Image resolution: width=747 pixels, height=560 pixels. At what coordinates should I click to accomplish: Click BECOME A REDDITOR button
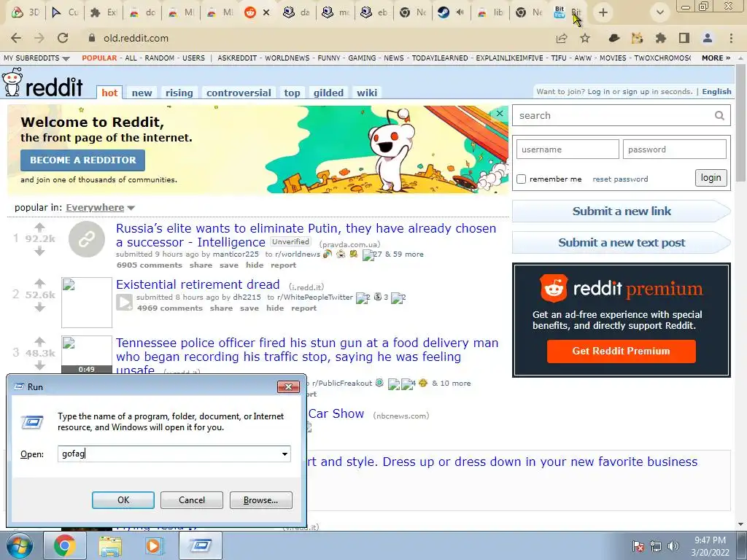[x=83, y=160]
